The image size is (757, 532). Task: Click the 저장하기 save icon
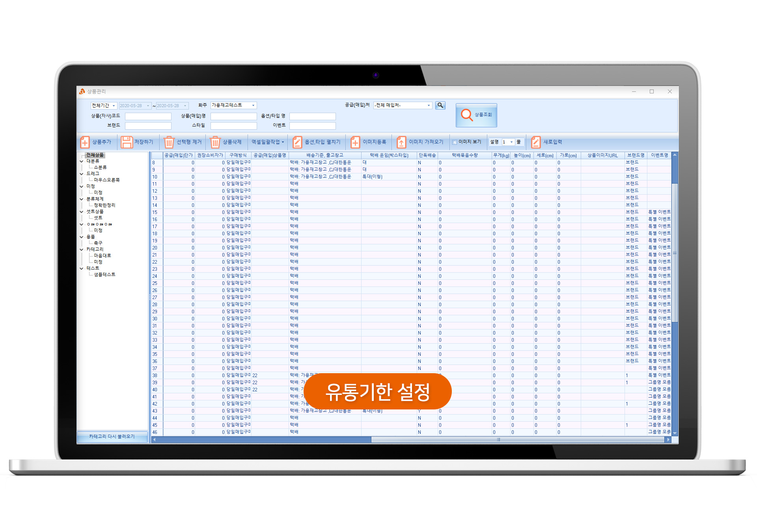pyautogui.click(x=127, y=142)
